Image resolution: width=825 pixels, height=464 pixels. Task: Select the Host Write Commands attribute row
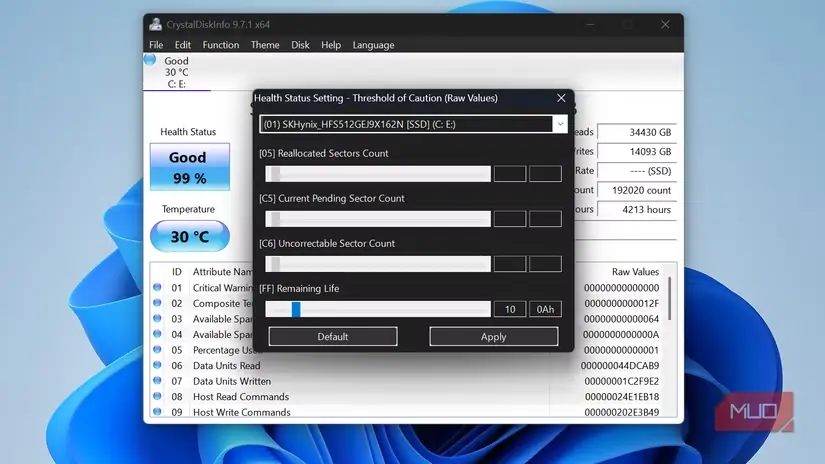[x=409, y=412]
